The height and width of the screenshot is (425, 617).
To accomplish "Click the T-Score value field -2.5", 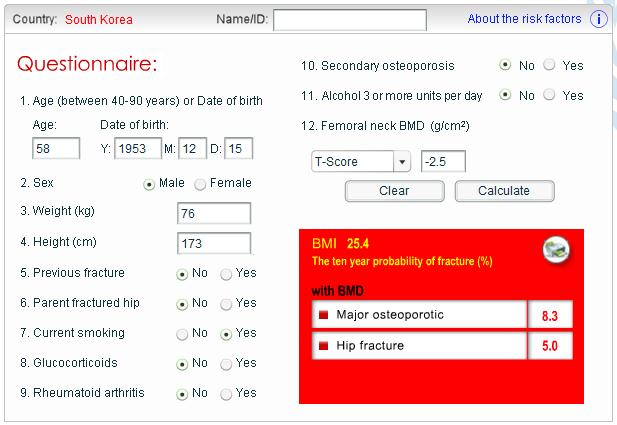I will [x=443, y=161].
